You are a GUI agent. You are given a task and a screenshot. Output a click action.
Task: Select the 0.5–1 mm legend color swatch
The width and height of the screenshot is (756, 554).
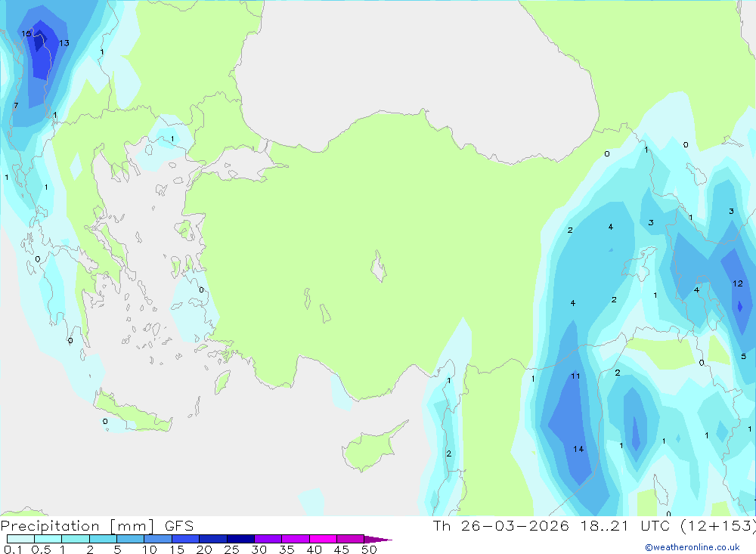(x=48, y=539)
